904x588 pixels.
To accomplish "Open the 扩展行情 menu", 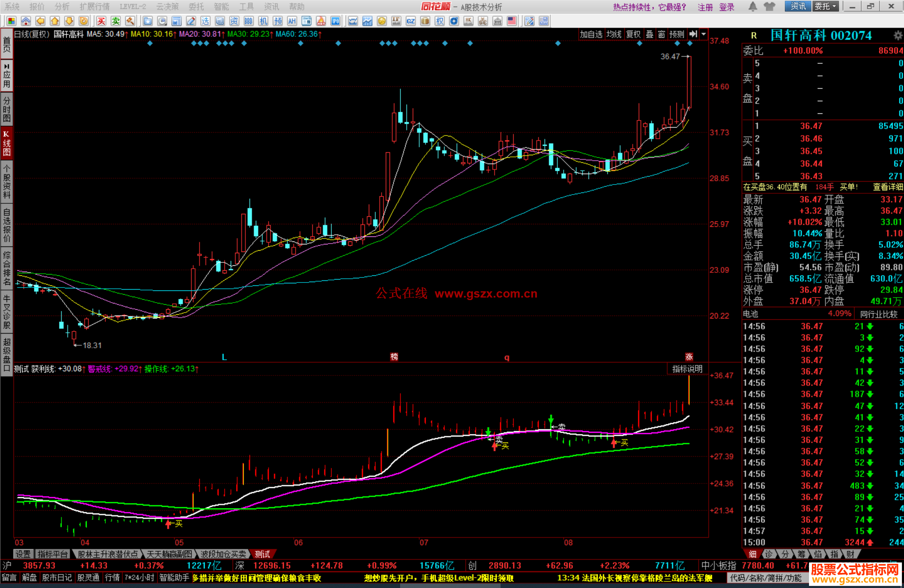I will 95,7.
